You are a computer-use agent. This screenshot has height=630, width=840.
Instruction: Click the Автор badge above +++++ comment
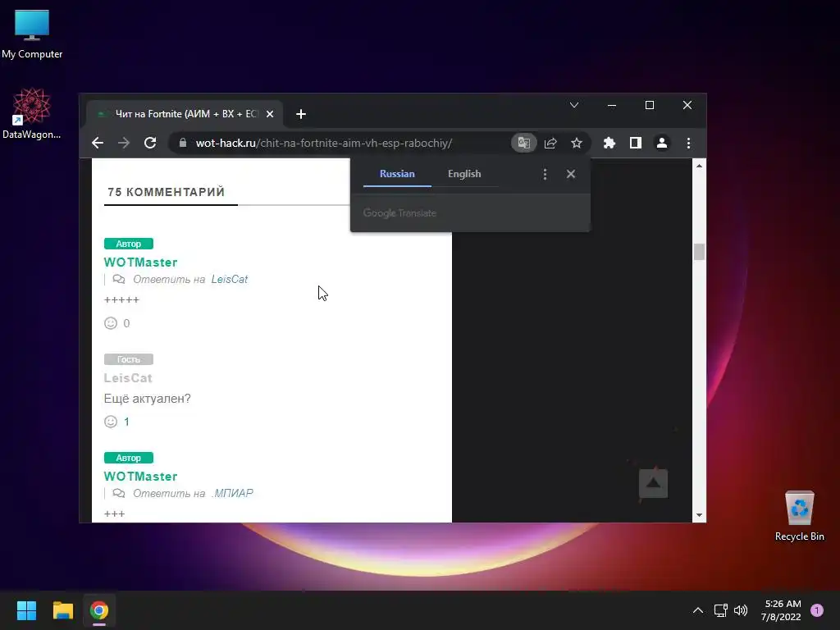pyautogui.click(x=129, y=244)
